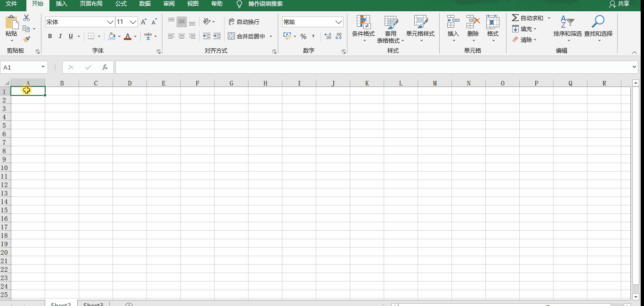Click the Increase Indent icon
The width and height of the screenshot is (644, 306).
(x=217, y=36)
